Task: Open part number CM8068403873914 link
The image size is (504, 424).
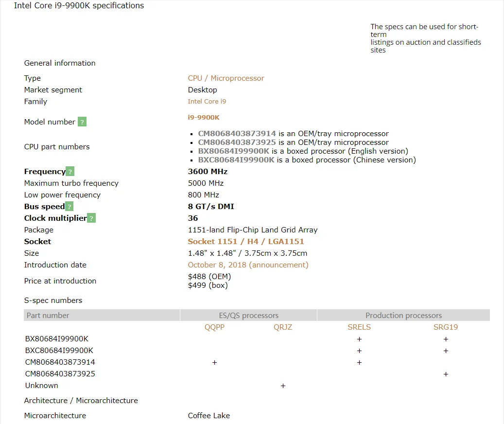Action: pos(237,133)
